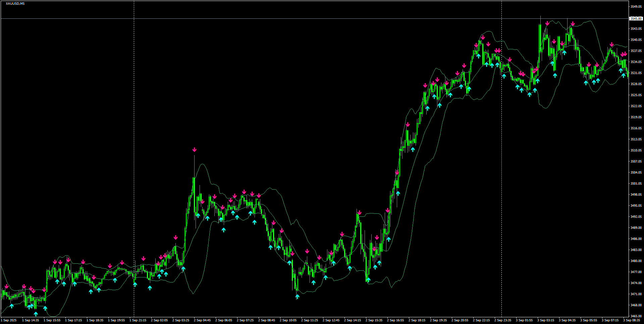Click the 2 Sep 22:15 time label

click(481, 320)
